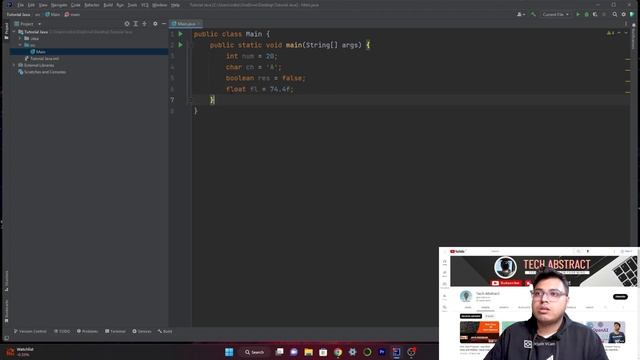
Task: Open the Navigate menu
Action: point(59,5)
